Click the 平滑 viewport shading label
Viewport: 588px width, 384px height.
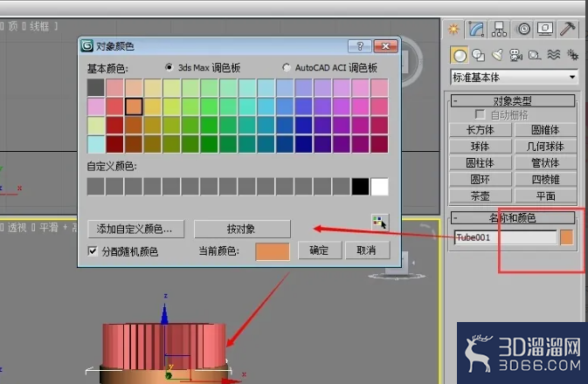49,227
